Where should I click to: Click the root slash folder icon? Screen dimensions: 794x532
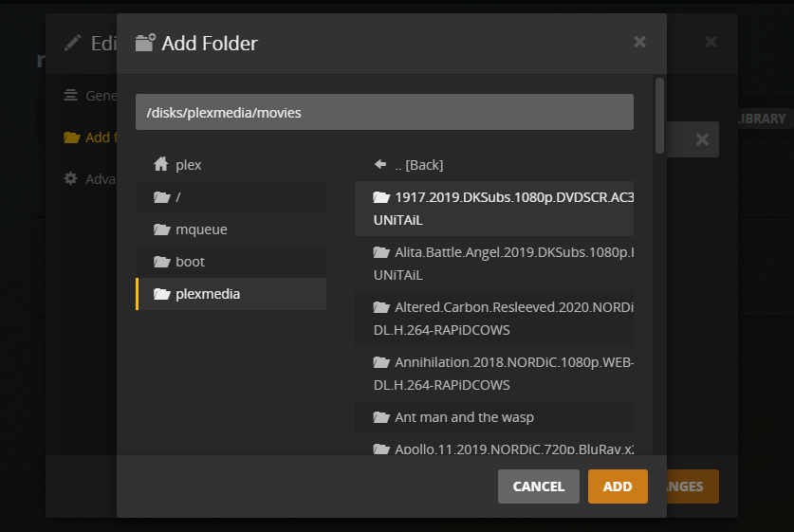[x=161, y=197]
